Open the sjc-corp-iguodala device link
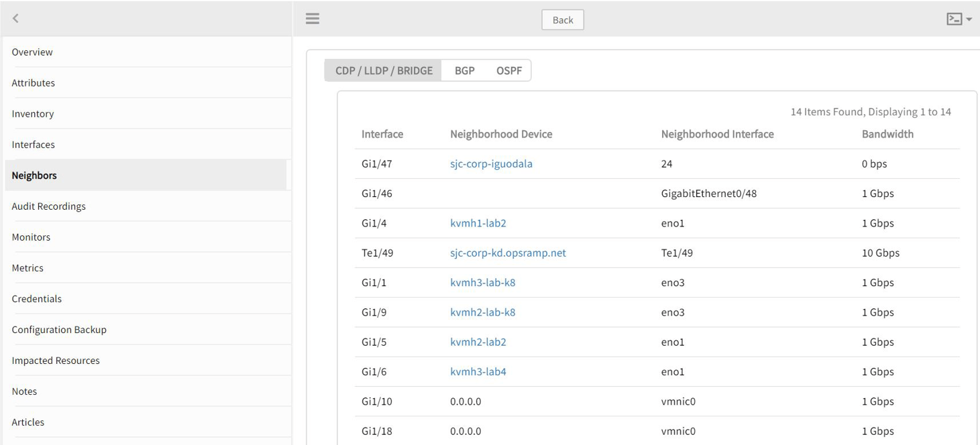The height and width of the screenshot is (445, 980). point(491,164)
